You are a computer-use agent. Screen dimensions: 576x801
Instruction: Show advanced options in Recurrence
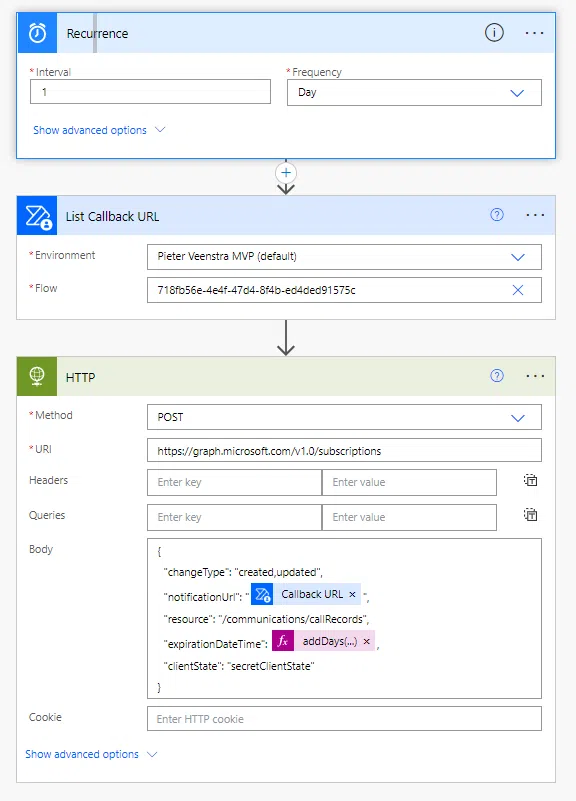99,130
